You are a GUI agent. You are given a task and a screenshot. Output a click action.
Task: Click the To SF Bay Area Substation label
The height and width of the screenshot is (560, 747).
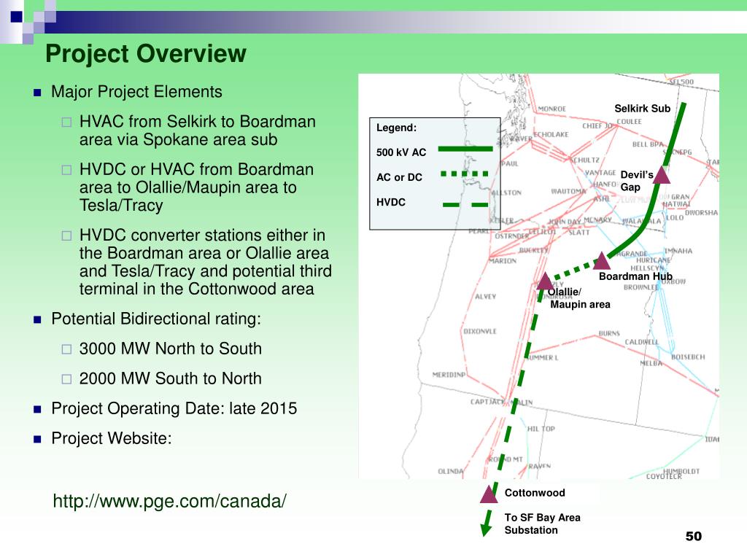[542, 524]
